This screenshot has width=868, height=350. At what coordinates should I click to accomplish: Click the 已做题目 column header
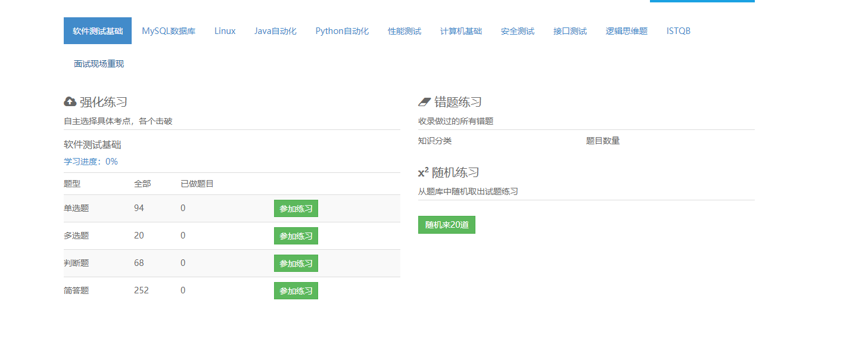pos(197,184)
